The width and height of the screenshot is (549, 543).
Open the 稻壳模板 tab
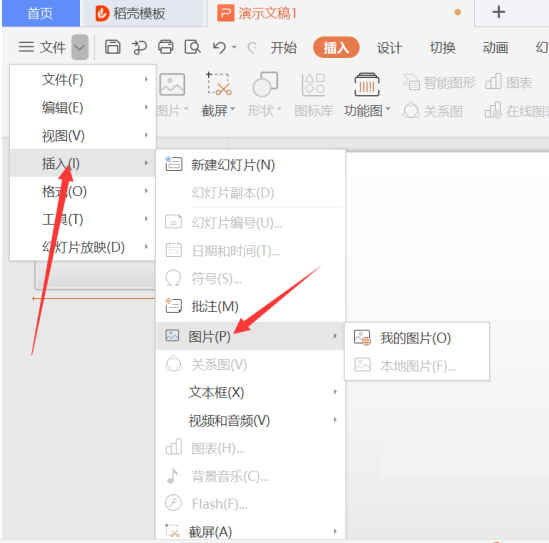[x=143, y=13]
